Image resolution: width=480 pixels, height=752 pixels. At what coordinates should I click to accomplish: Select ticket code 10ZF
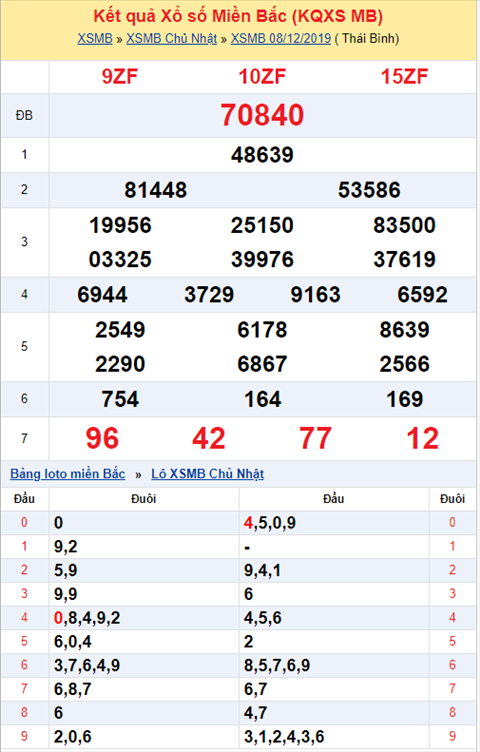click(x=262, y=77)
